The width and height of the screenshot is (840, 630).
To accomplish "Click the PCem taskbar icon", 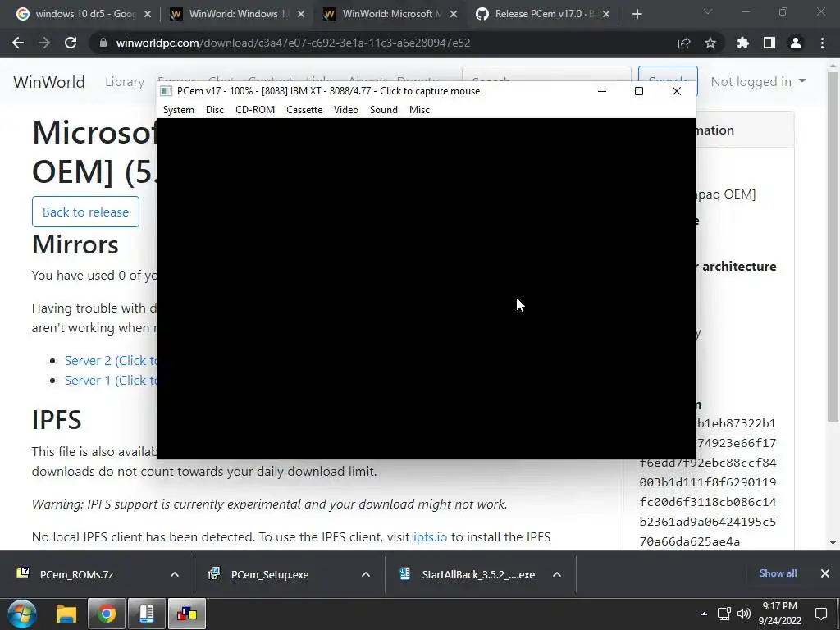I will [187, 614].
